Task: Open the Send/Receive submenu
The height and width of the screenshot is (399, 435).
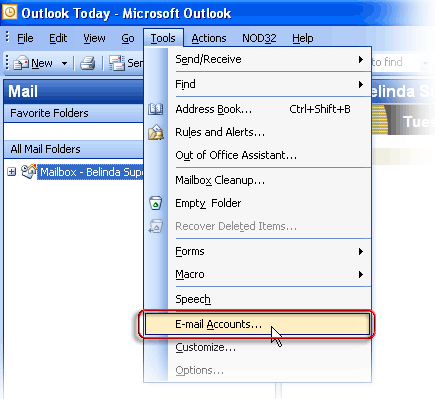Action: (x=269, y=59)
